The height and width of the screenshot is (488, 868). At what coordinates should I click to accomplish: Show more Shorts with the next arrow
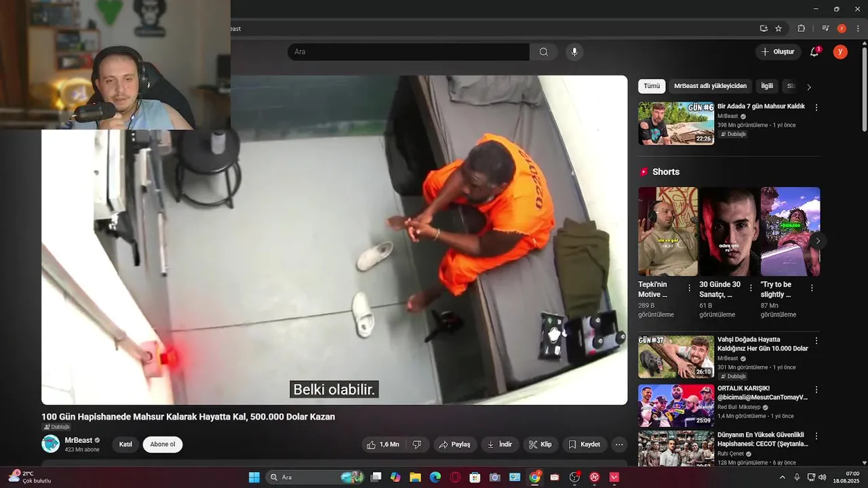point(818,241)
